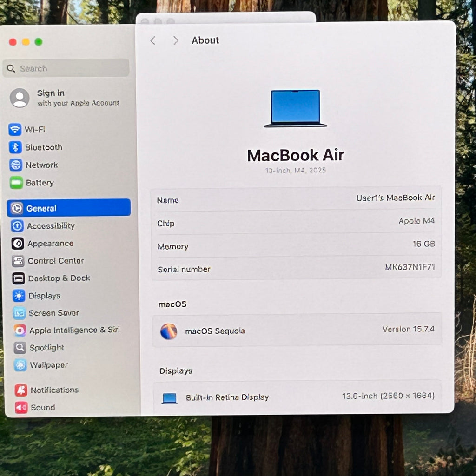Open the Bluetooth icon in sidebar
476x476 pixels.
point(15,147)
